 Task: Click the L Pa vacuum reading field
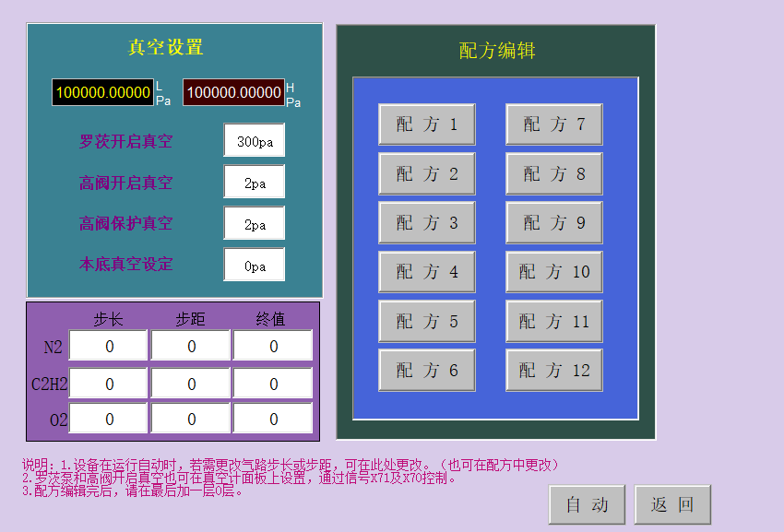[x=102, y=92]
